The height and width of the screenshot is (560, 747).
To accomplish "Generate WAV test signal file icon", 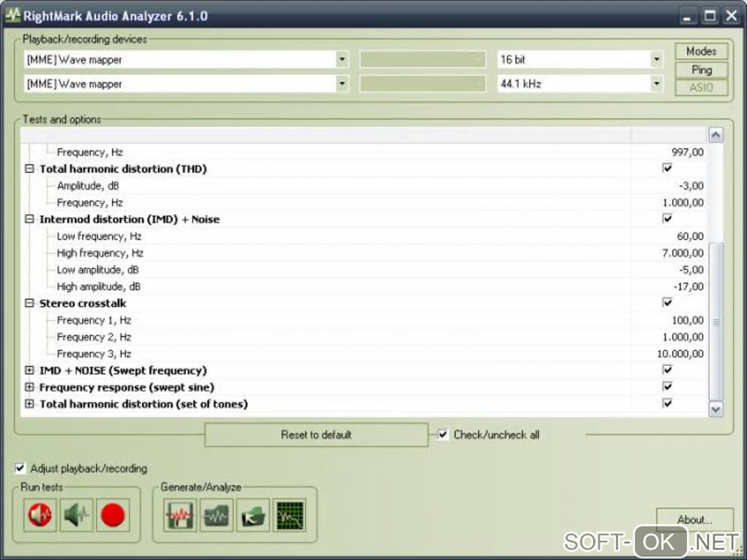I will pyautogui.click(x=179, y=515).
